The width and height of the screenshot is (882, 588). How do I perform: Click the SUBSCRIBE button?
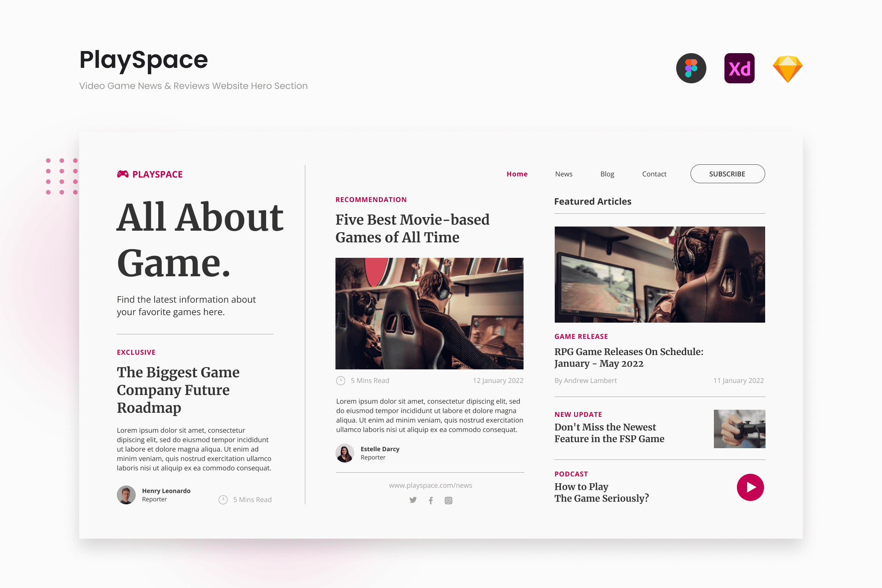(727, 174)
